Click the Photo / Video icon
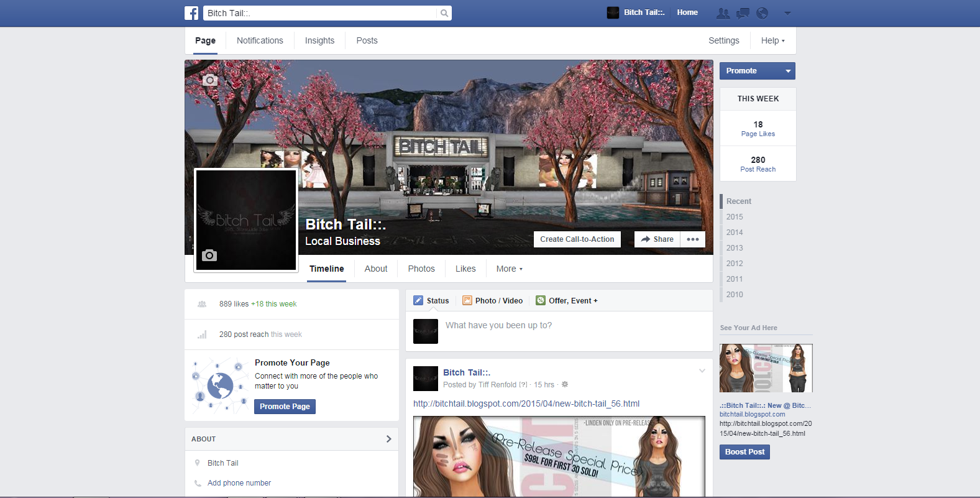 coord(467,301)
